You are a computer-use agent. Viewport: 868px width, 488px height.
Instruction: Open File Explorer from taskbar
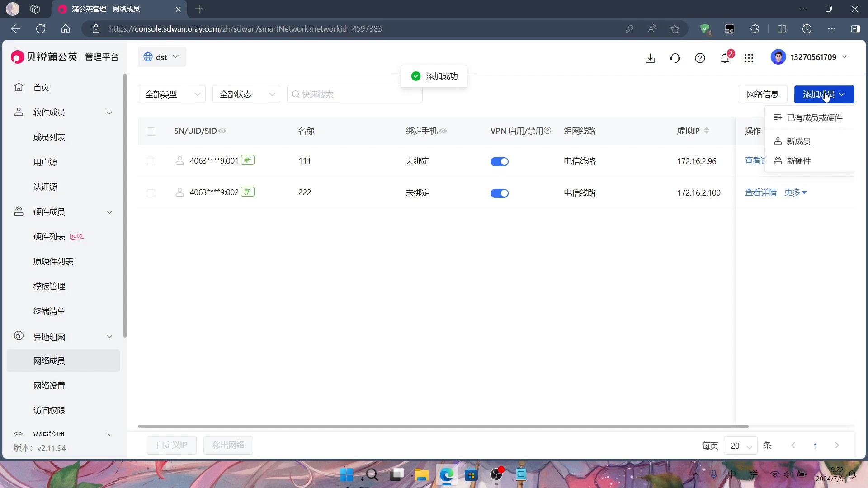(422, 475)
